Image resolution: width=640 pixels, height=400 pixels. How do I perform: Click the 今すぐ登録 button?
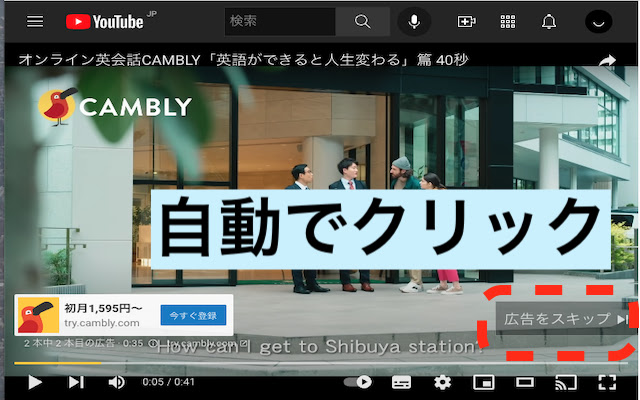(193, 315)
